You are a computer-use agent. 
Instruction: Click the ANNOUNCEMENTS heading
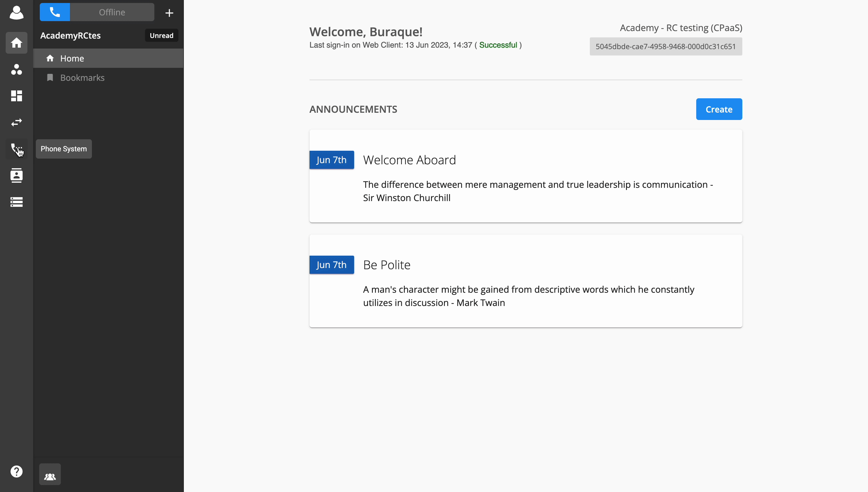click(353, 109)
